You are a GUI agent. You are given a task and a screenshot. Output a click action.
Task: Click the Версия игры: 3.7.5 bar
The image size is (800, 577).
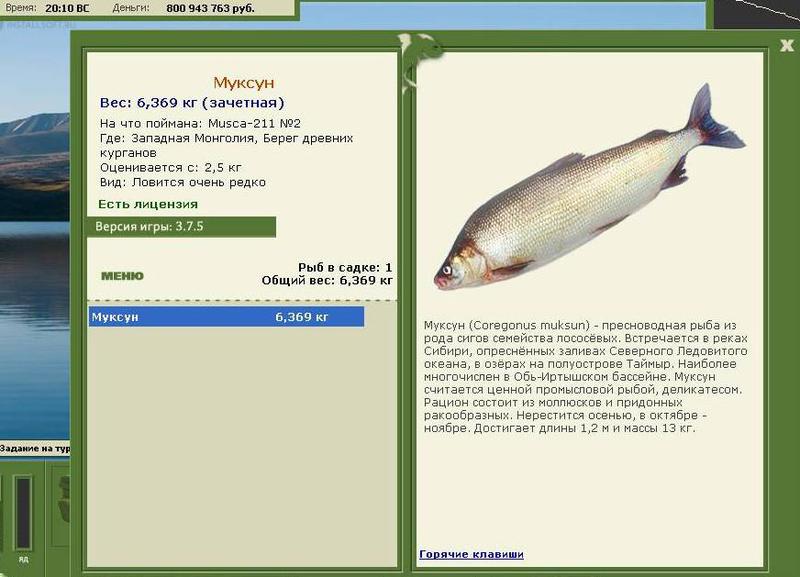(x=182, y=227)
